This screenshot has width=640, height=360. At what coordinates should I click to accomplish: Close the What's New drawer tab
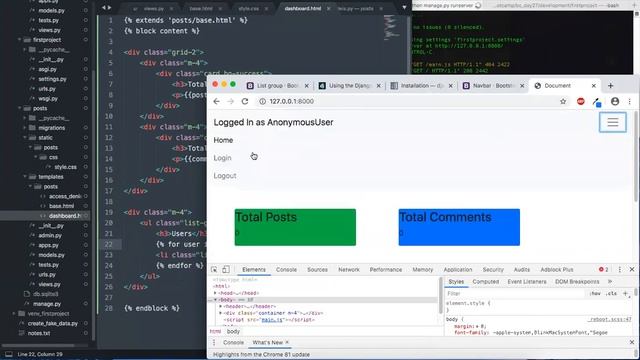tap(287, 342)
